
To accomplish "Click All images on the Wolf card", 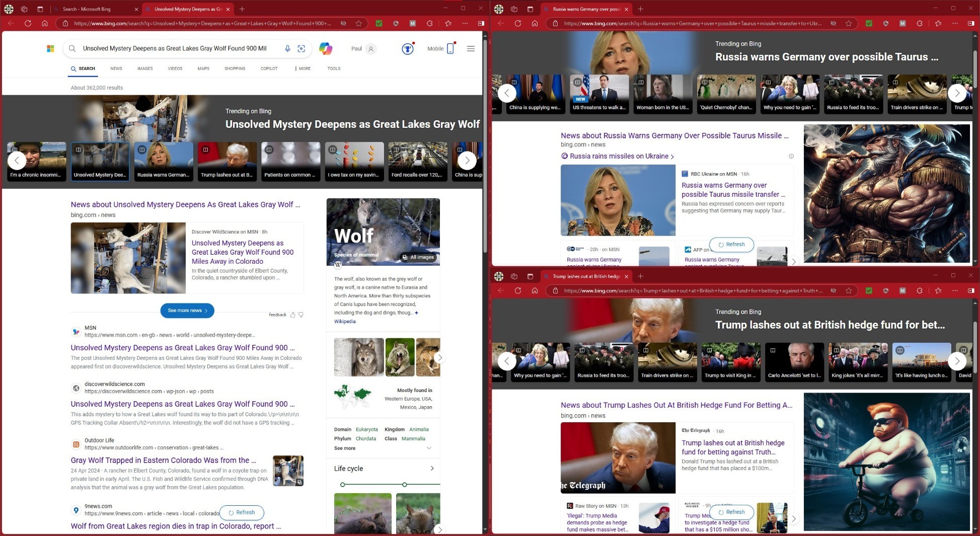I will [418, 257].
